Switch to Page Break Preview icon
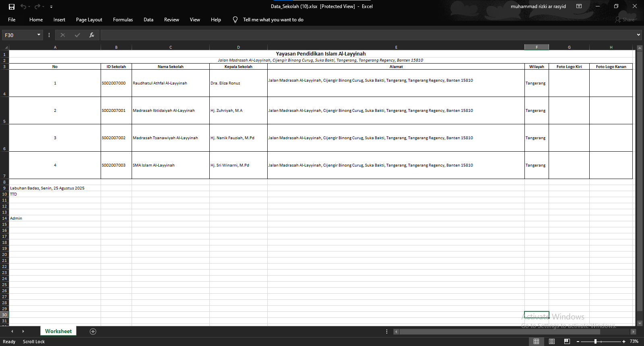644x346 pixels. pyautogui.click(x=567, y=341)
